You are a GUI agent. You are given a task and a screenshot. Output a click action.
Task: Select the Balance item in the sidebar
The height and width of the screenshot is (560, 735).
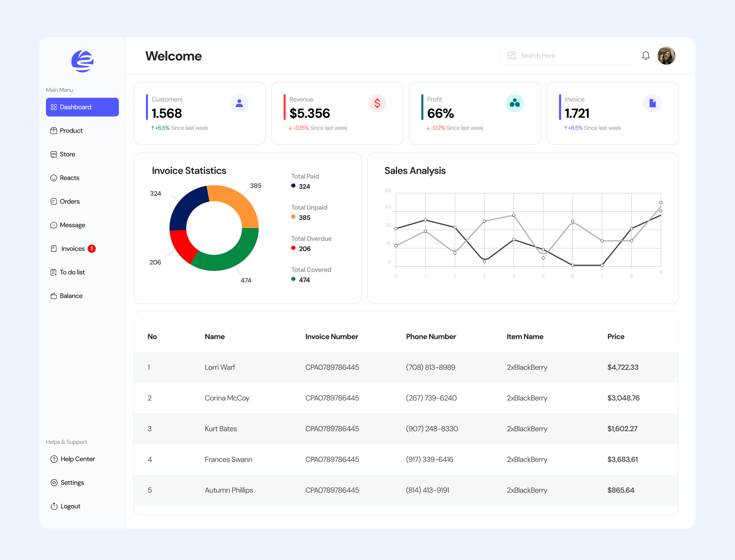coord(71,296)
